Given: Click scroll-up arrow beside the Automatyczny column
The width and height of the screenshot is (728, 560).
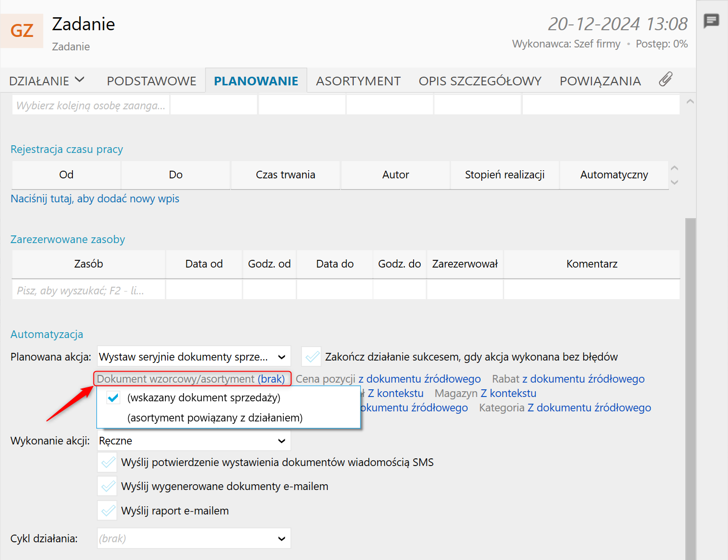Looking at the screenshot, I should click(674, 168).
